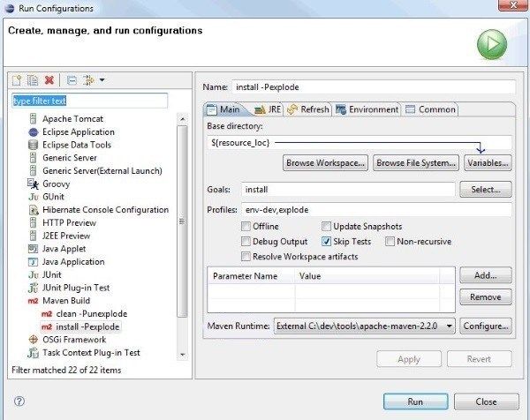This screenshot has width=530, height=420.
Task: Click the Base directory text field
Action: point(360,143)
